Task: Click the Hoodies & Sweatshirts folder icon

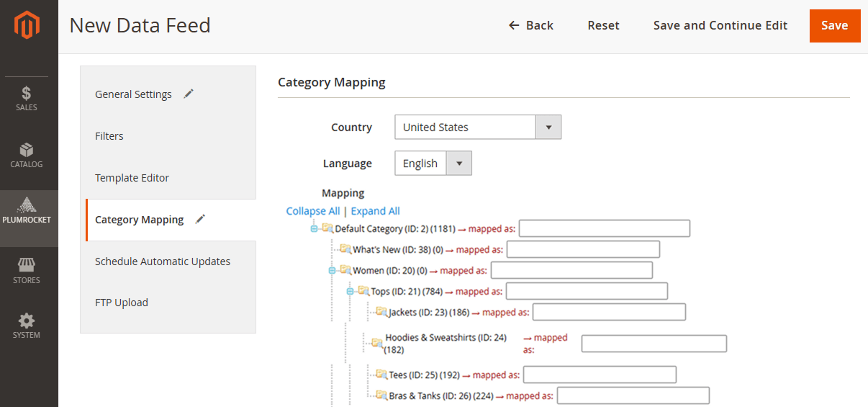Action: (377, 343)
